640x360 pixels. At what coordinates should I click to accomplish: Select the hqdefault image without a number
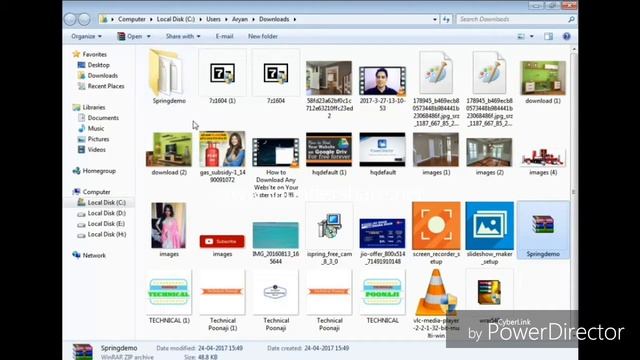pyautogui.click(x=382, y=150)
